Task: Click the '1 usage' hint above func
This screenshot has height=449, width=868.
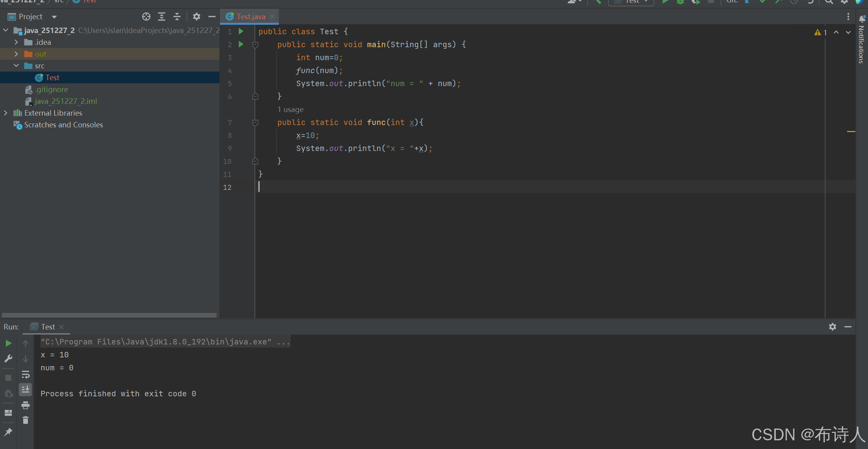Action: coord(290,109)
